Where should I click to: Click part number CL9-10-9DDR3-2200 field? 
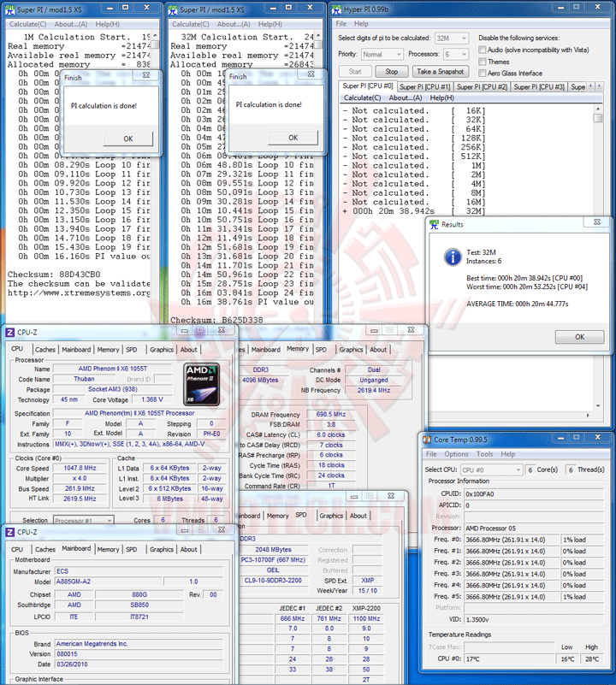(x=273, y=580)
